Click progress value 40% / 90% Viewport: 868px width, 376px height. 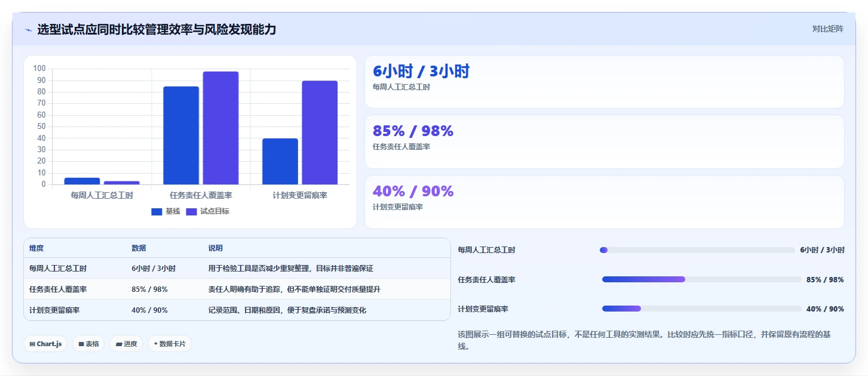(825, 309)
